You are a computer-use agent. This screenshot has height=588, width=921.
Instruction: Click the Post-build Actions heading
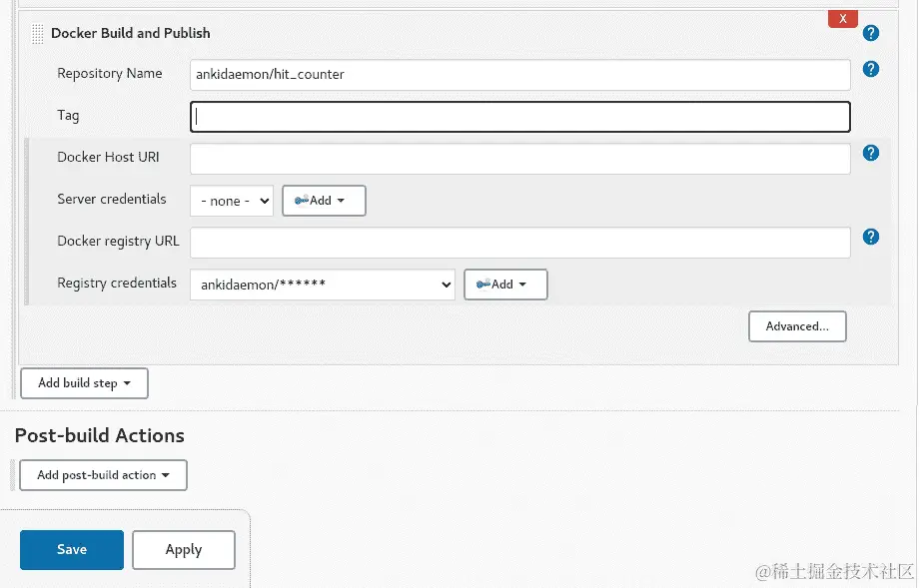click(99, 435)
